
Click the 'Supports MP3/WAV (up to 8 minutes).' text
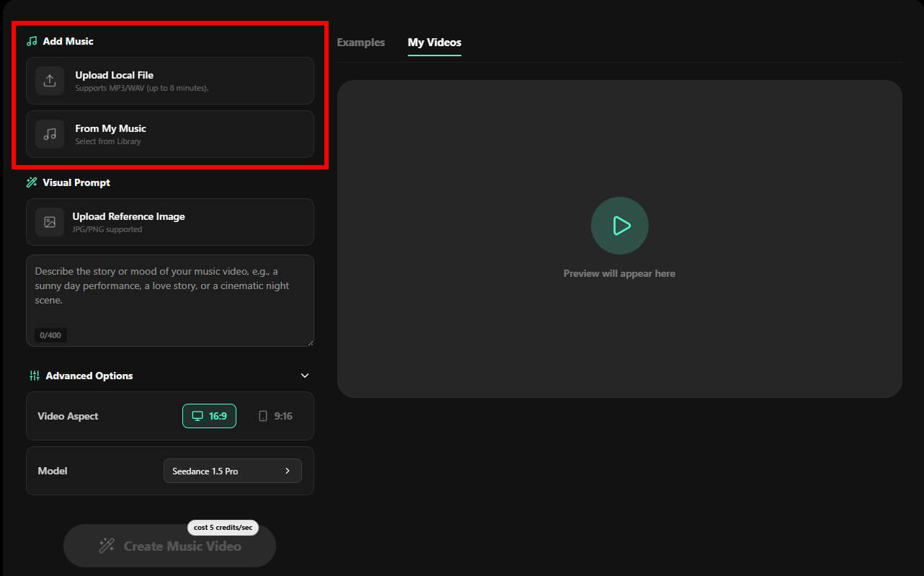142,89
